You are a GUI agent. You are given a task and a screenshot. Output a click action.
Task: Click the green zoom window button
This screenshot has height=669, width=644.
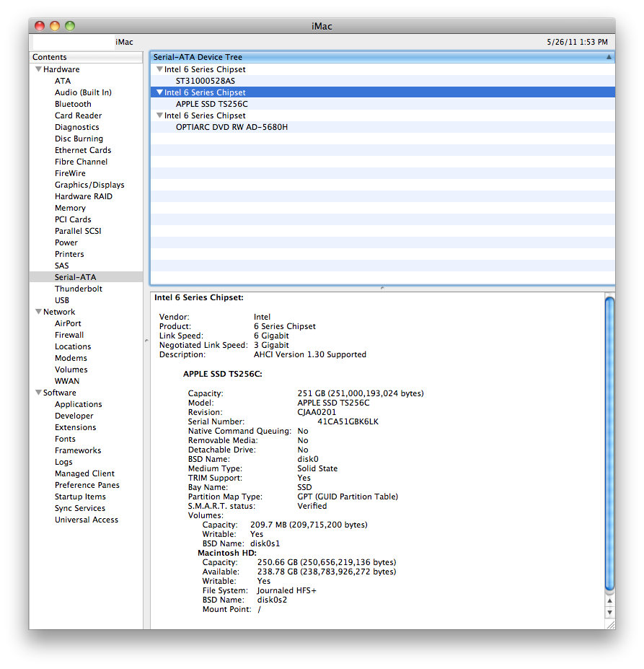[70, 26]
